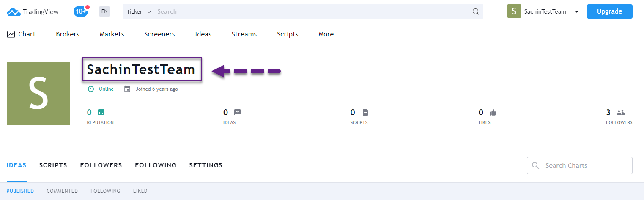The width and height of the screenshot is (644, 200).
Task: Click the TradingView cloud logo
Action: pos(14,12)
